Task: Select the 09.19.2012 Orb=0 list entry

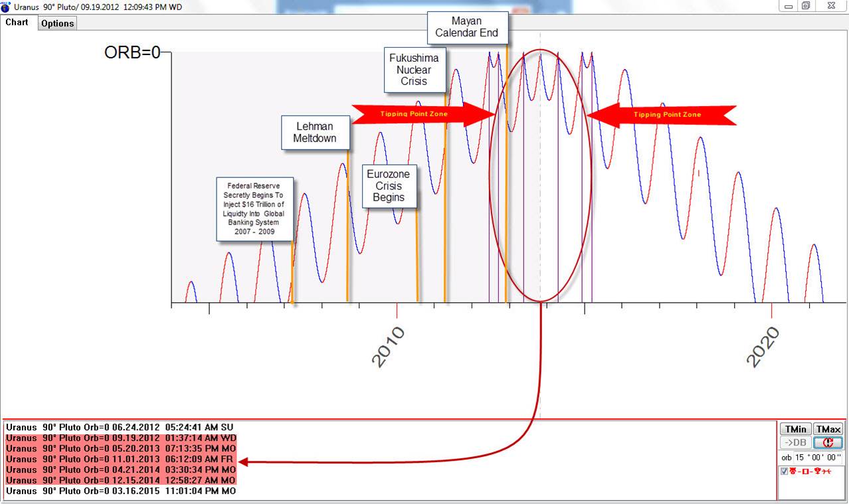Action: tap(120, 438)
